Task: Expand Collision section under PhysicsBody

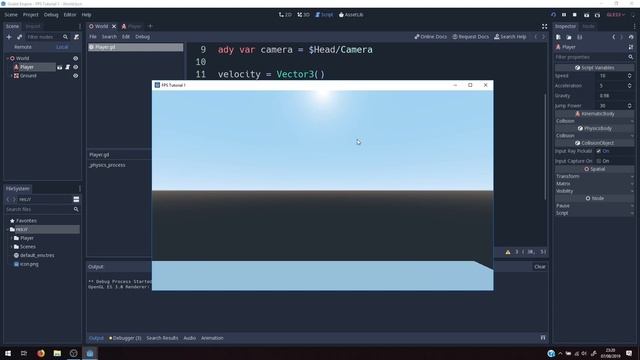Action: click(595, 136)
